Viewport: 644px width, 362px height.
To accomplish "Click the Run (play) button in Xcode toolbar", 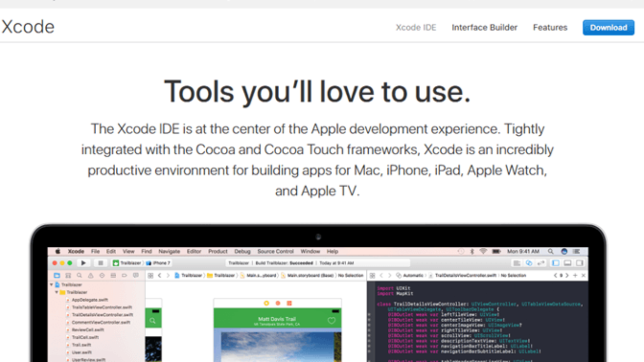I will click(x=84, y=263).
